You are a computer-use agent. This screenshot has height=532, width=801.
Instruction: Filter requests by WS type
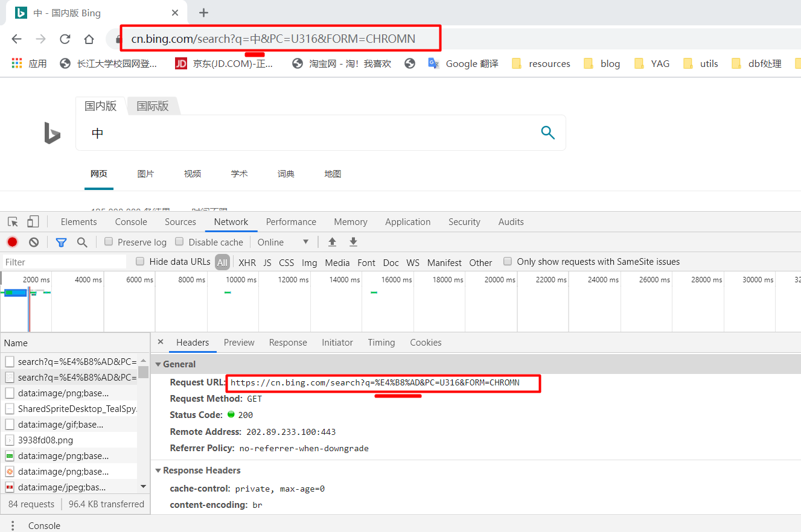pos(413,262)
